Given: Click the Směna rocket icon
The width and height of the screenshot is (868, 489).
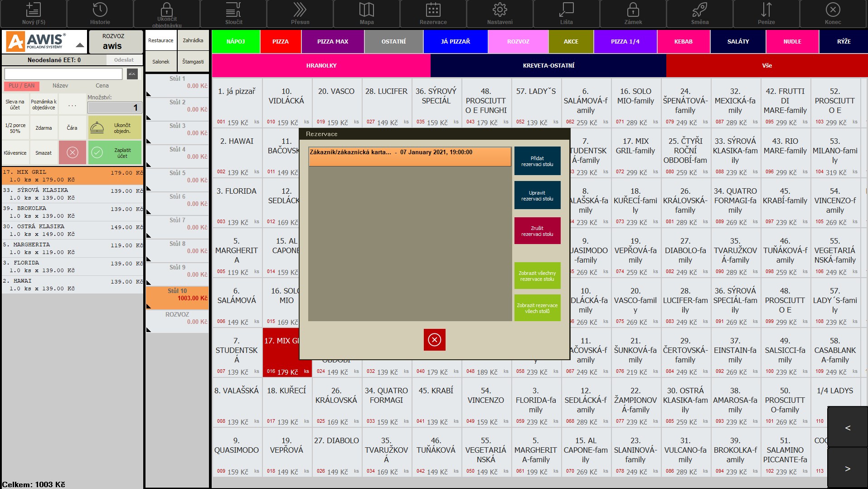Looking at the screenshot, I should click(x=699, y=10).
